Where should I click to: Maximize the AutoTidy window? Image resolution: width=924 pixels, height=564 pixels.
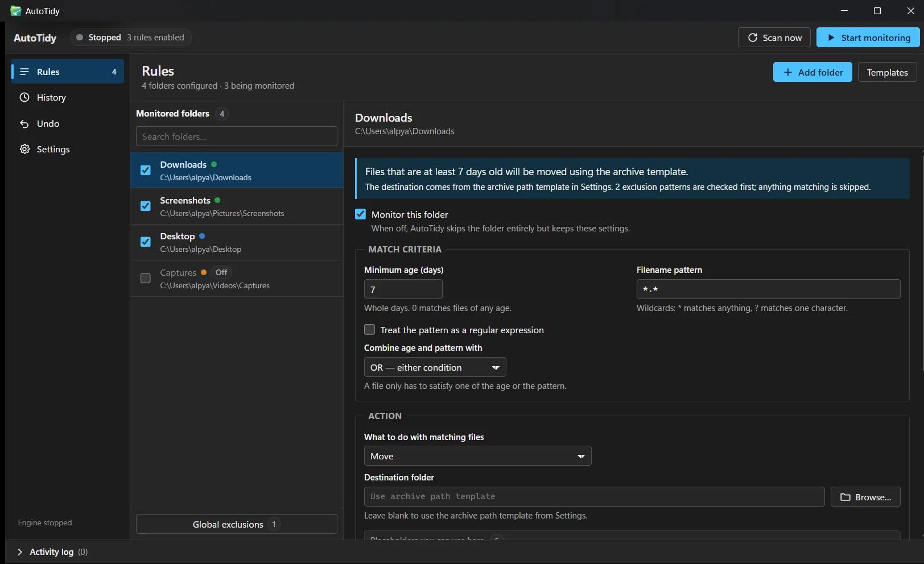pyautogui.click(x=877, y=11)
